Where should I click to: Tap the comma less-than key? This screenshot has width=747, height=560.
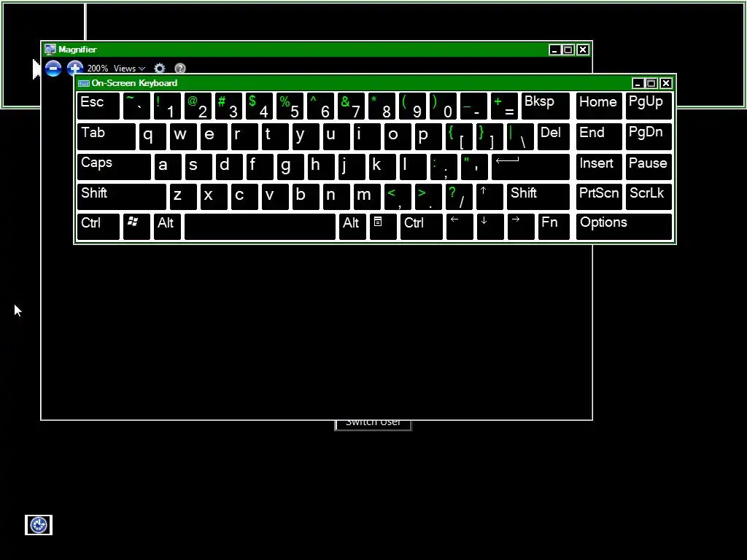pyautogui.click(x=398, y=197)
